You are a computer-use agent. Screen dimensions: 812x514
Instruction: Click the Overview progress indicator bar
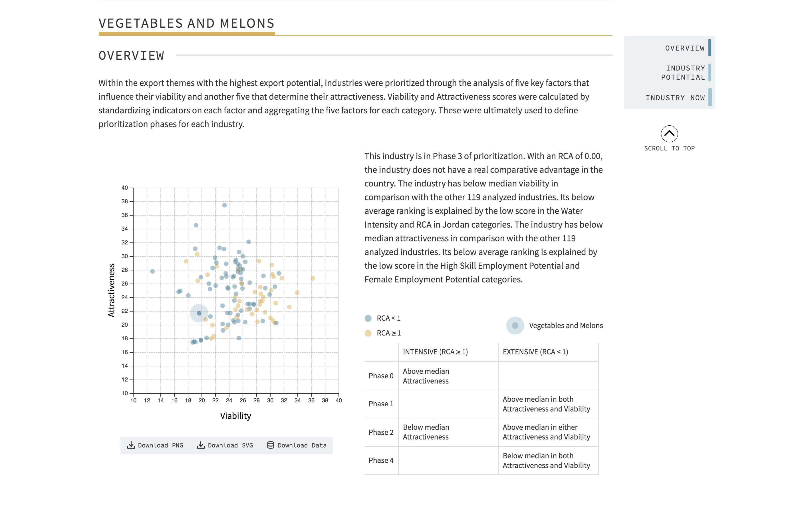pos(710,48)
